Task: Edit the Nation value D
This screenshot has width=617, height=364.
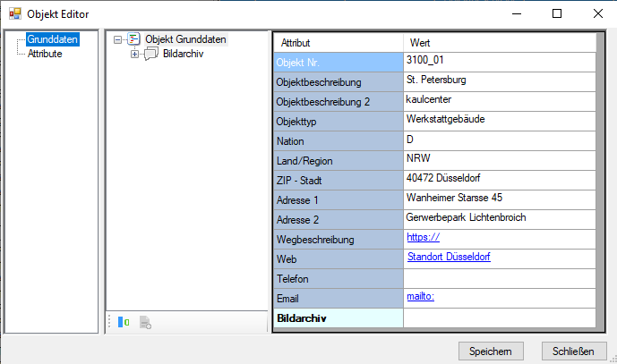Action: click(500, 140)
